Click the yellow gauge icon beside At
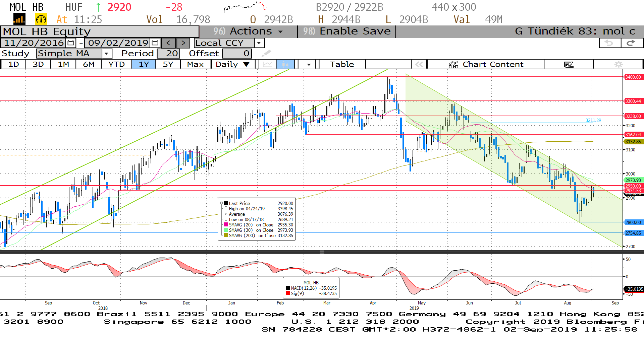 41,19
